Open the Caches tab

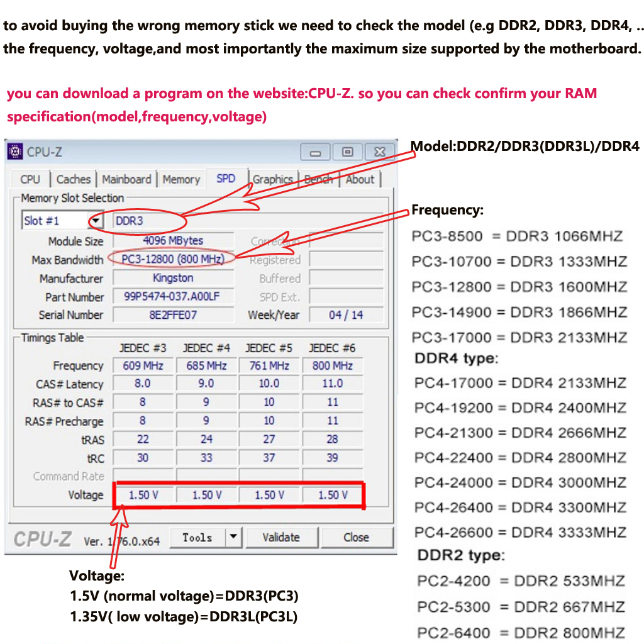pos(74,179)
